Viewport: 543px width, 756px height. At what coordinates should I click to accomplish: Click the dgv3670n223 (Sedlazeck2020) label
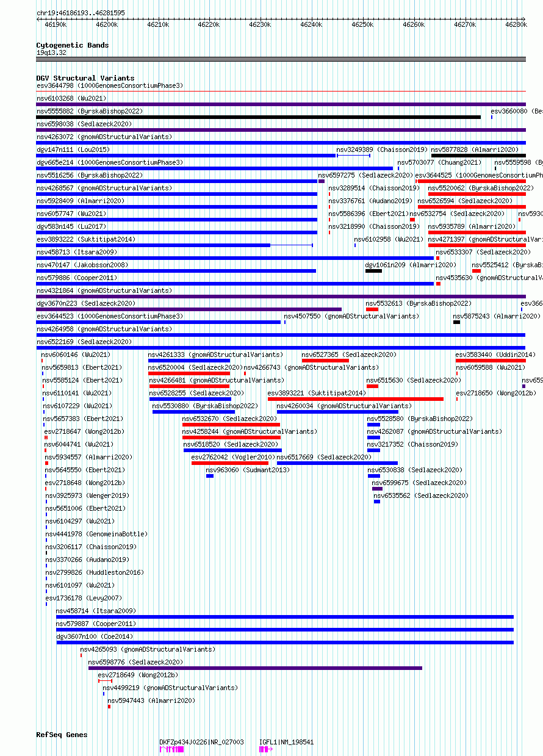pyautogui.click(x=86, y=303)
